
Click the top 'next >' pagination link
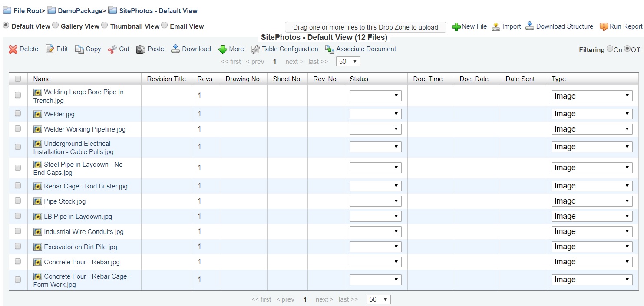point(294,62)
